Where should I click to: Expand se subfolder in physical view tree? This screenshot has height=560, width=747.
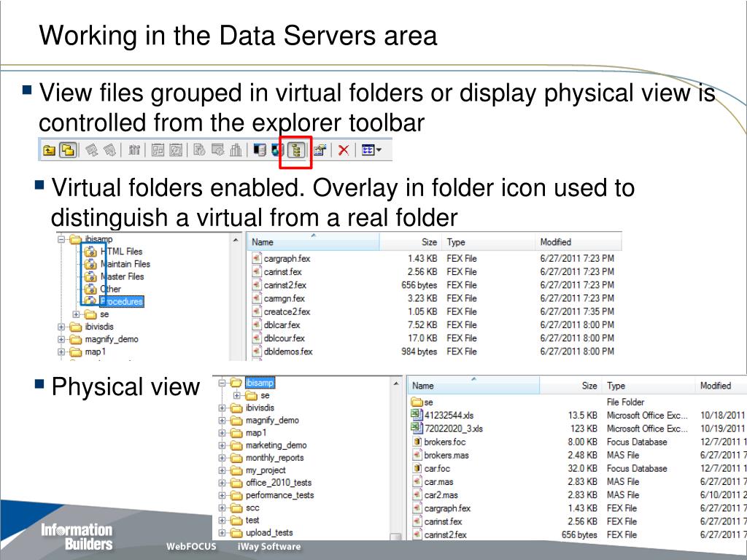pos(237,396)
